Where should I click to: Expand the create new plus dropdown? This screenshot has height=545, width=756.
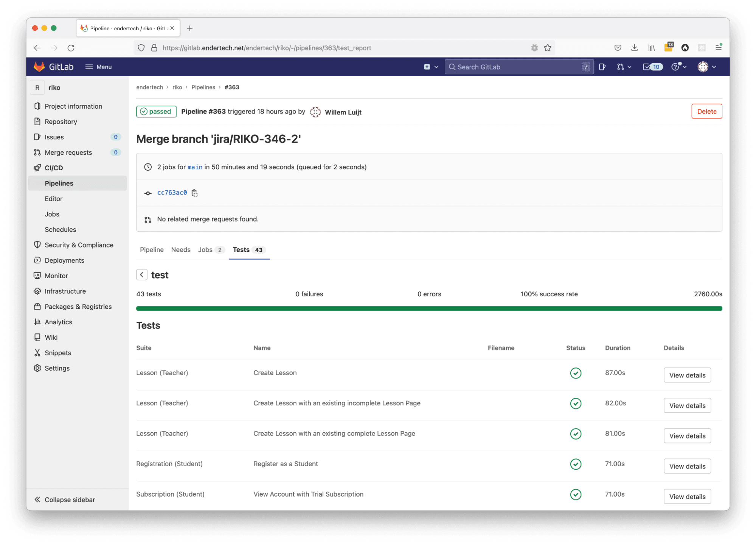[431, 67]
